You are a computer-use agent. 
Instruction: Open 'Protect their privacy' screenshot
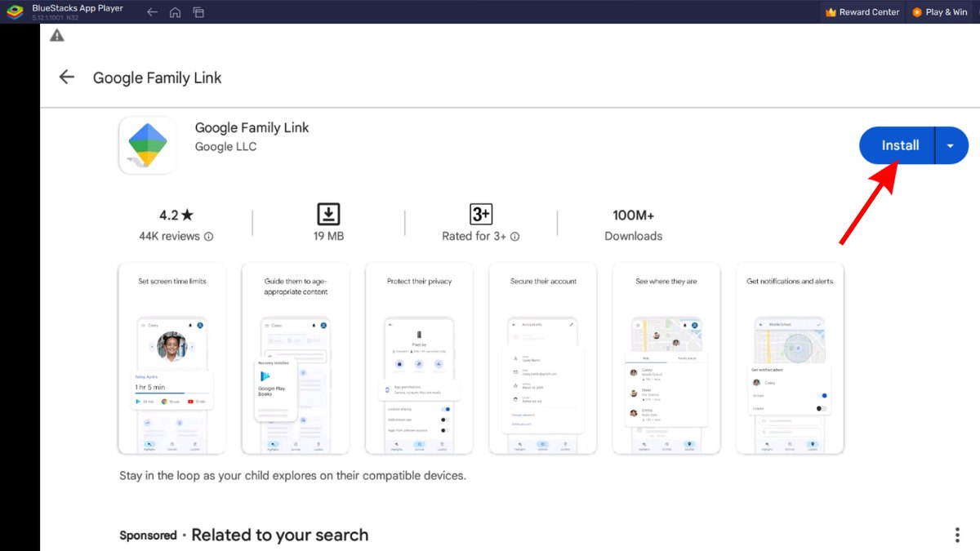(x=419, y=358)
